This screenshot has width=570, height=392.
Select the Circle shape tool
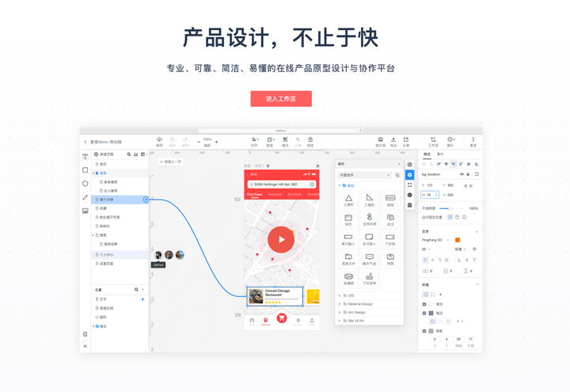pos(85,183)
